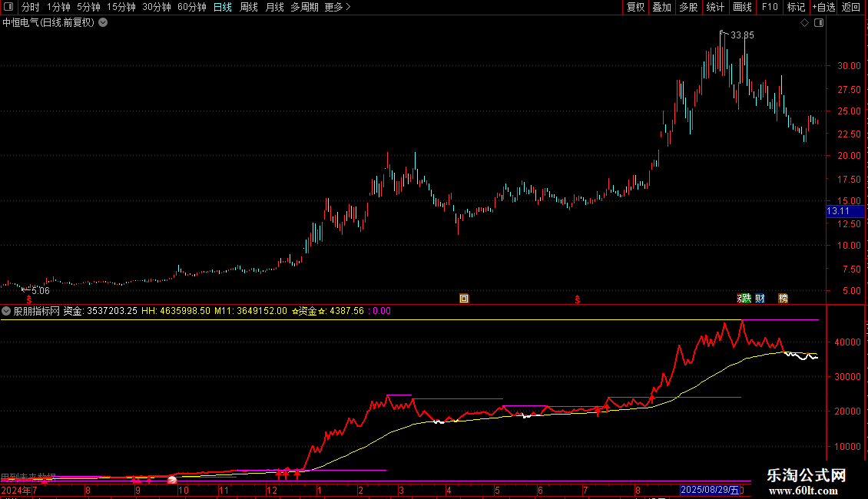Activate the 画线 drawing tool

tap(742, 7)
